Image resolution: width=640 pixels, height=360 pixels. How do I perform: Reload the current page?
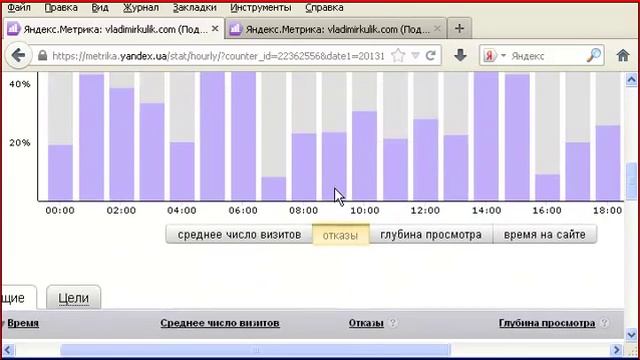coord(431,56)
